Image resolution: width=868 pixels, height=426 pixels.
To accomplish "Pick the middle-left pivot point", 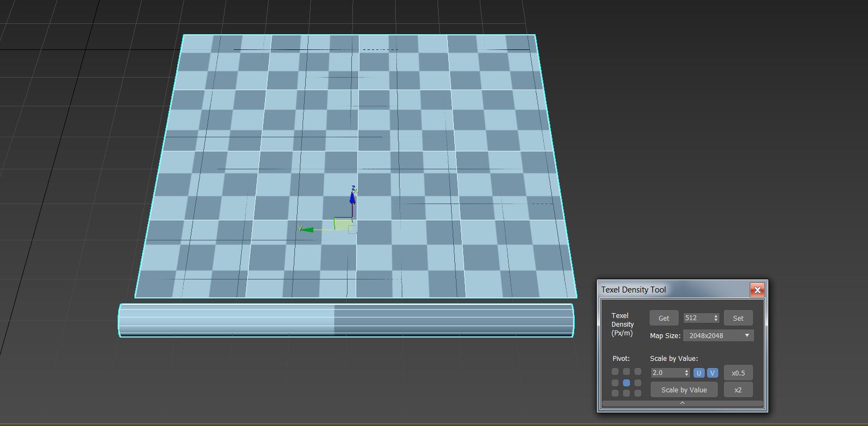I will tap(615, 383).
